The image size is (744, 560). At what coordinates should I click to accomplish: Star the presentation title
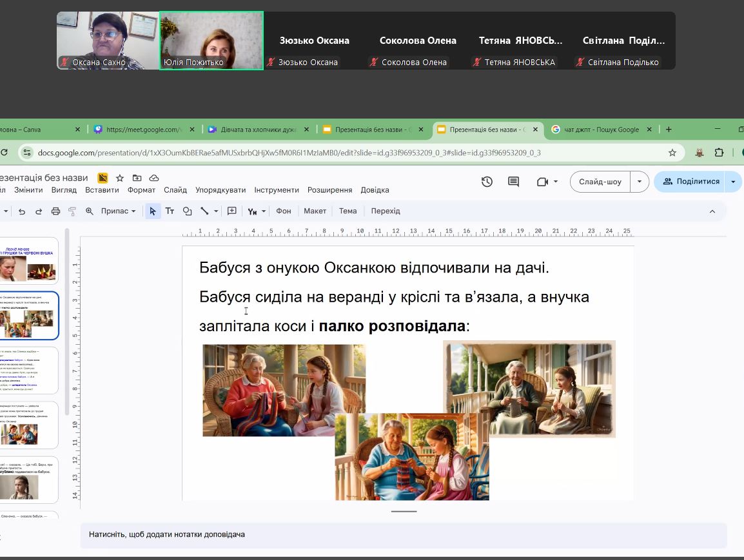[120, 178]
